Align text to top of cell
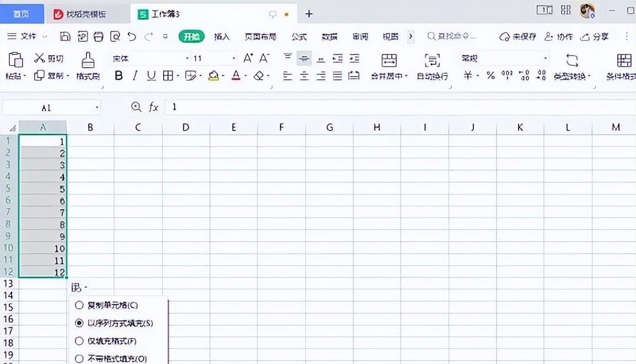Viewport: 636px width, 364px height. 288,58
